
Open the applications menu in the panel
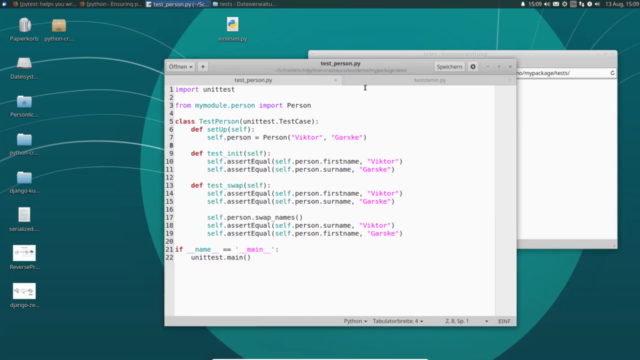click(4, 4)
